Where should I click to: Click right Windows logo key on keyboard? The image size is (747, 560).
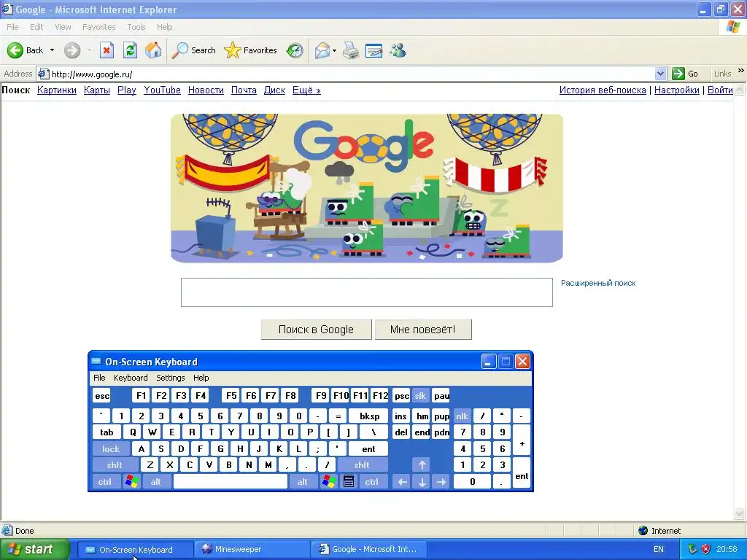point(329,481)
